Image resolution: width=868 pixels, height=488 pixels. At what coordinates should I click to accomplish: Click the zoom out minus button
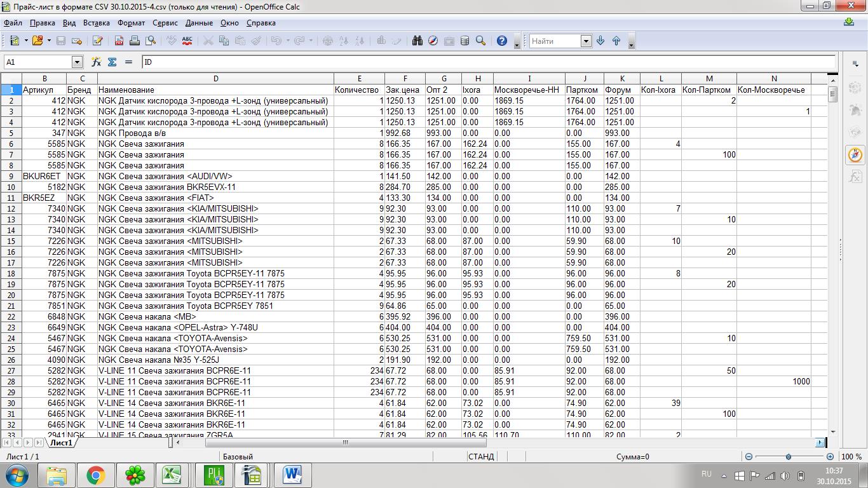tap(749, 456)
